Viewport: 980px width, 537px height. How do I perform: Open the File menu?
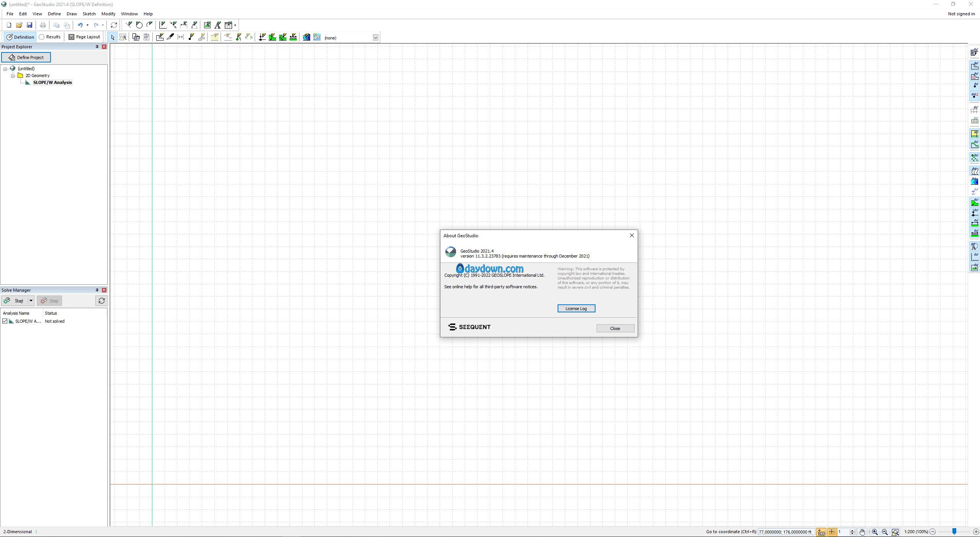(x=10, y=14)
